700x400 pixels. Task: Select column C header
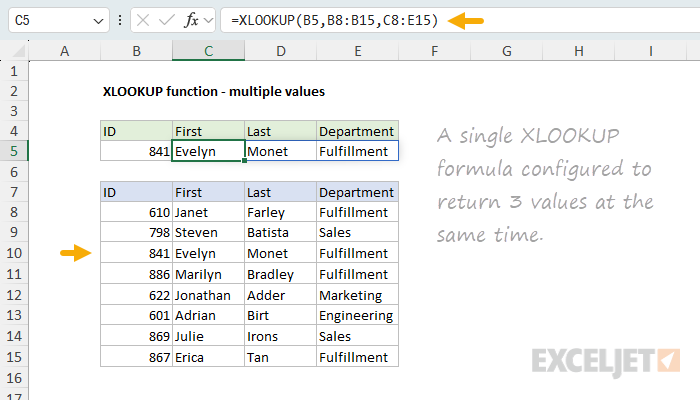click(208, 51)
